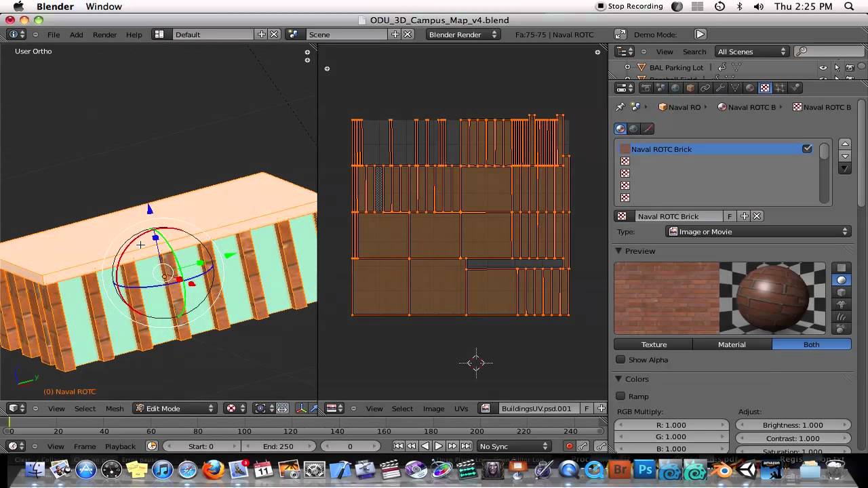Toggle timeline preview range clock button

point(152,446)
